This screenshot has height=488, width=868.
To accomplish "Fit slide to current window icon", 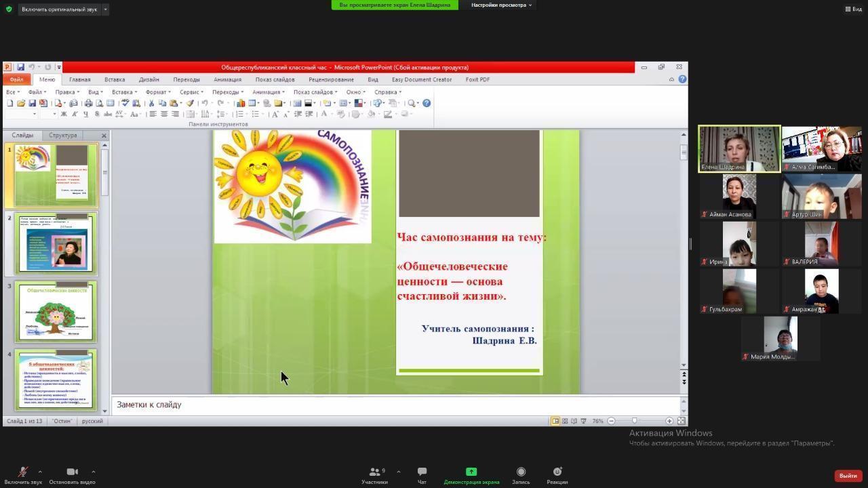I will [x=681, y=421].
